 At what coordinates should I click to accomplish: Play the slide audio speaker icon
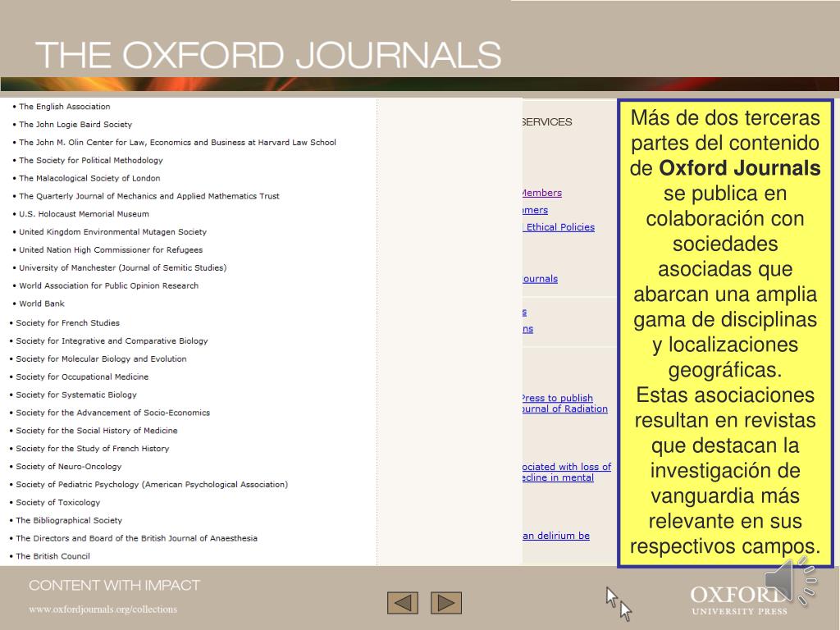pos(790,582)
